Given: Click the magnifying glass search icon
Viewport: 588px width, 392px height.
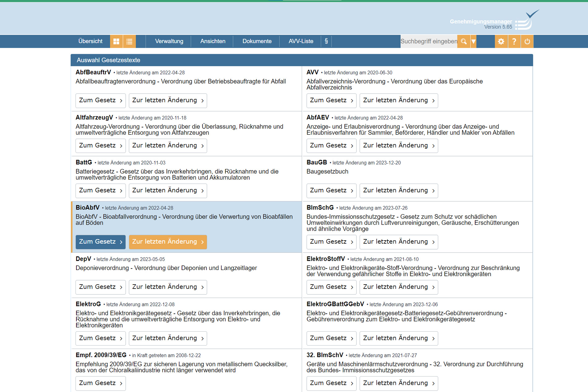Looking at the screenshot, I should 464,41.
